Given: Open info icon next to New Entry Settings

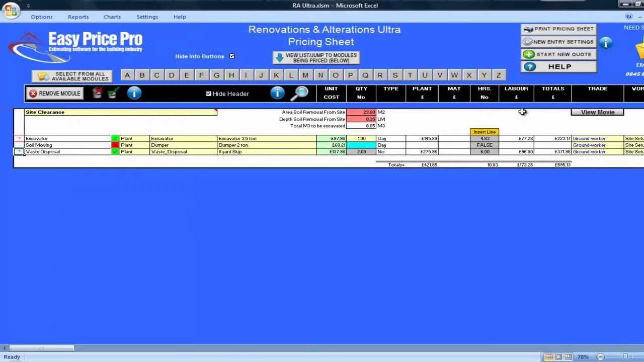Looking at the screenshot, I should 606,43.
